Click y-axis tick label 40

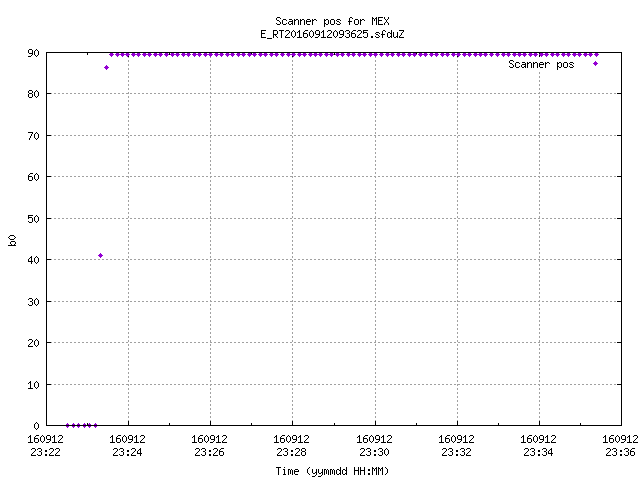33,260
